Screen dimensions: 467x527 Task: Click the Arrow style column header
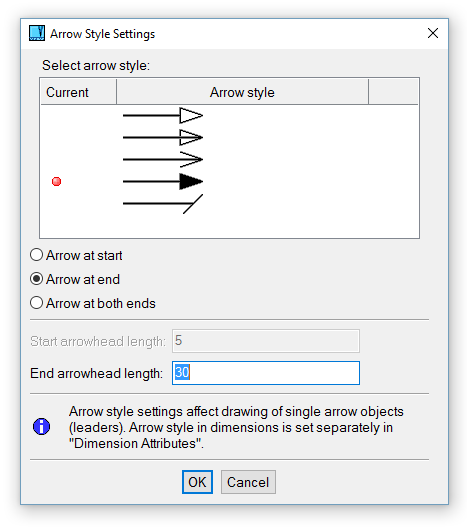click(x=242, y=92)
